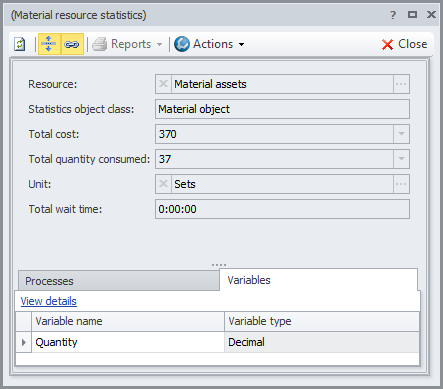Expand Total quantity consumed dropdown arrow
Screen dimensions: 443x389
(x=401, y=159)
